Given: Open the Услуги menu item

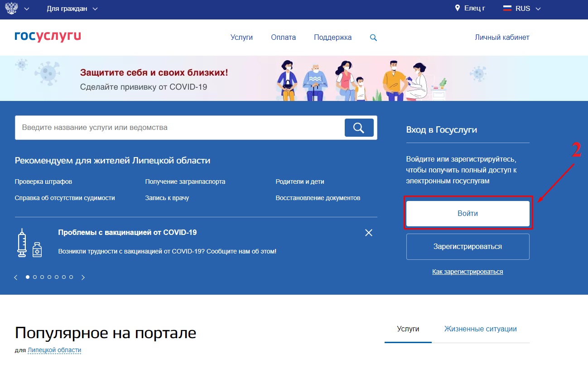Looking at the screenshot, I should [241, 38].
